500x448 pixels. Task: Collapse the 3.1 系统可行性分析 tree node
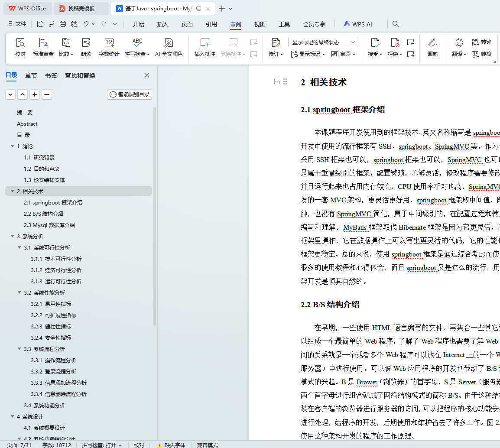coord(19,248)
